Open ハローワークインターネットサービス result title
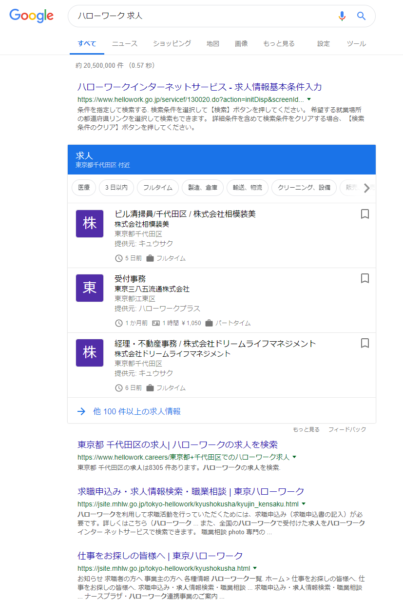Screen dimensions: 403x600 [199, 87]
